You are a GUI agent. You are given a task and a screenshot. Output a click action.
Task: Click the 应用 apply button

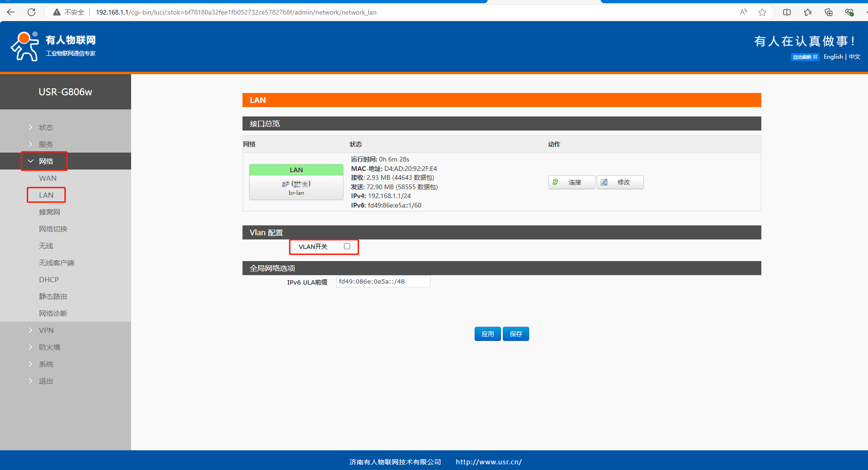click(487, 334)
